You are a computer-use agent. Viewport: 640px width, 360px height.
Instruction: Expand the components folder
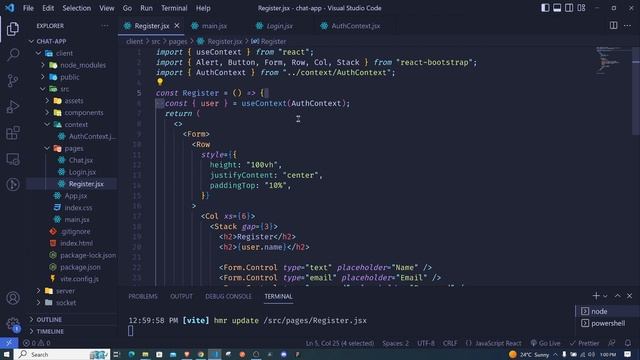tap(47, 112)
